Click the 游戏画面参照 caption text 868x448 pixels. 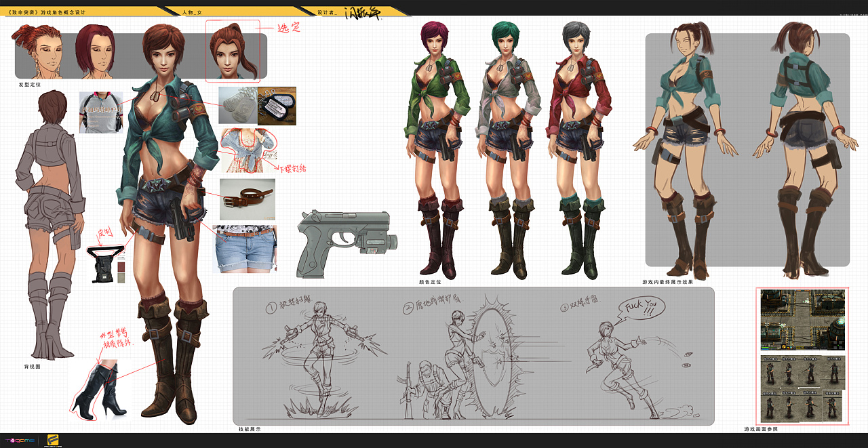(760, 429)
